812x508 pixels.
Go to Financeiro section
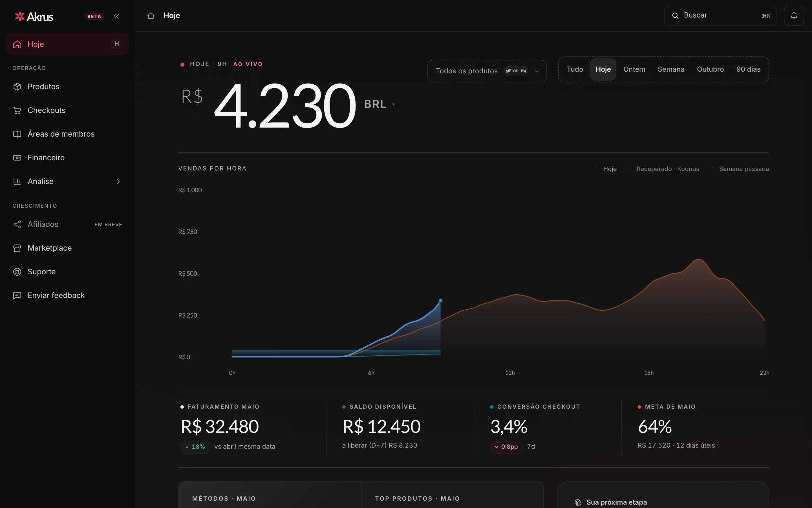pyautogui.click(x=67, y=157)
